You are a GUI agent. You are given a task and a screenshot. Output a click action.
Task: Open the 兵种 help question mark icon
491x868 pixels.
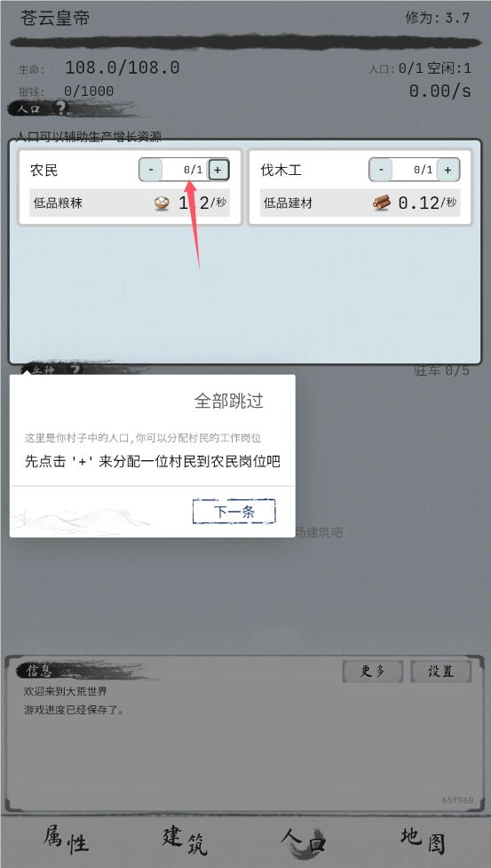[x=75, y=370]
